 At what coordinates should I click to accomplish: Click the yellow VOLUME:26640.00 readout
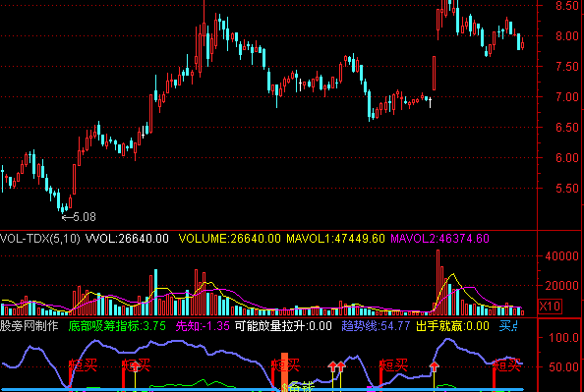(x=229, y=239)
